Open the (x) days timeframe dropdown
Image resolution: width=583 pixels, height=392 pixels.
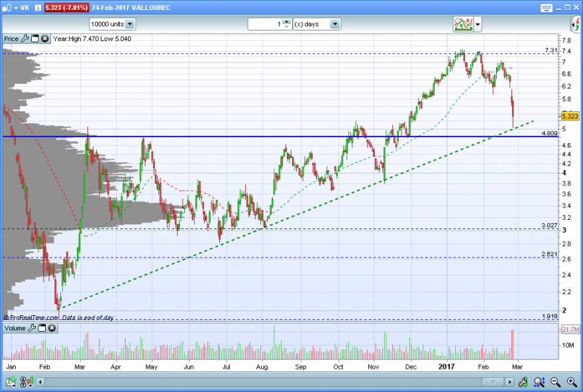pyautogui.click(x=335, y=24)
